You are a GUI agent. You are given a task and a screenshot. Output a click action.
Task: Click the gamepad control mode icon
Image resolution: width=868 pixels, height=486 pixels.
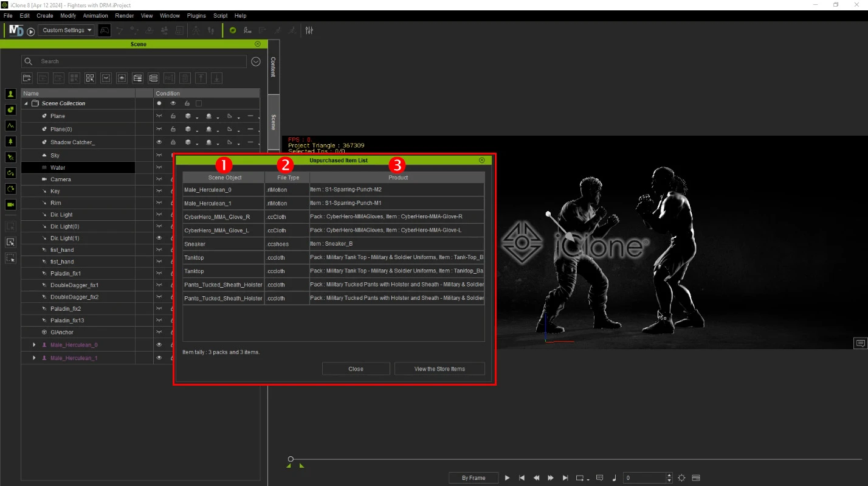tap(105, 30)
